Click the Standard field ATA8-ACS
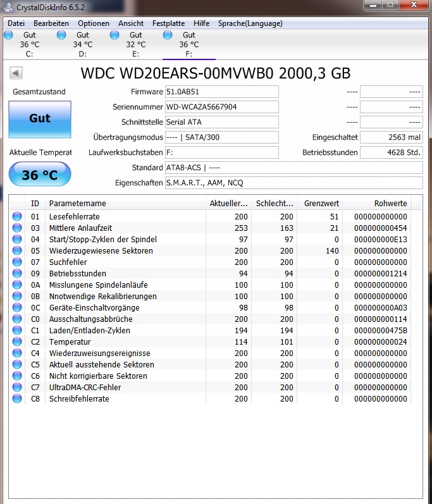The image size is (432, 504). coord(293,168)
